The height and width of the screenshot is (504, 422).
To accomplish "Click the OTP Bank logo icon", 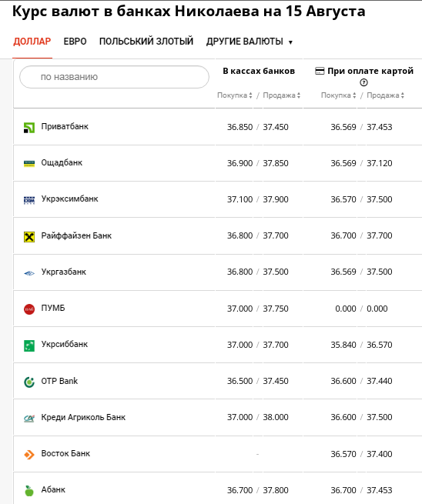I will 29,382.
